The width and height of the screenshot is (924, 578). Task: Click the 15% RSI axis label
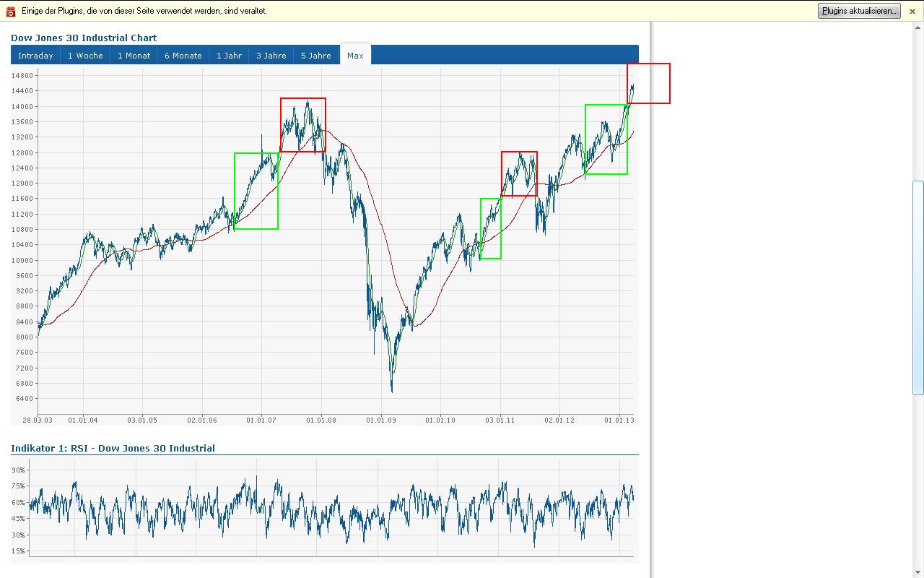tap(19, 551)
